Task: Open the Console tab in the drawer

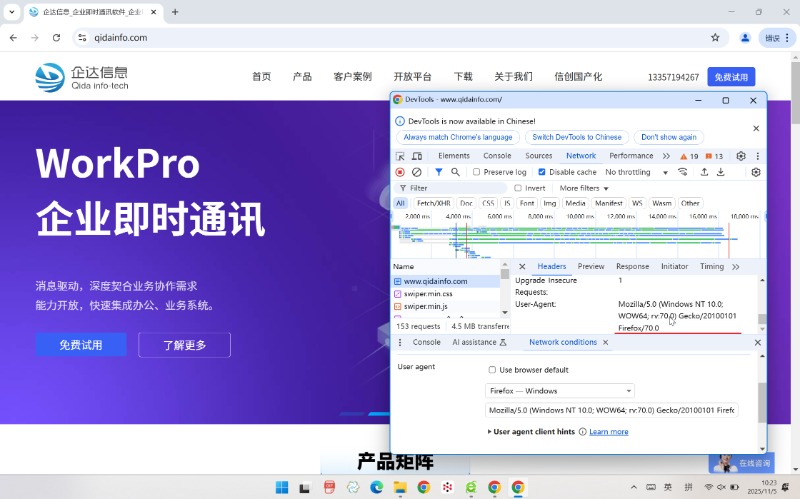Action: [x=426, y=342]
